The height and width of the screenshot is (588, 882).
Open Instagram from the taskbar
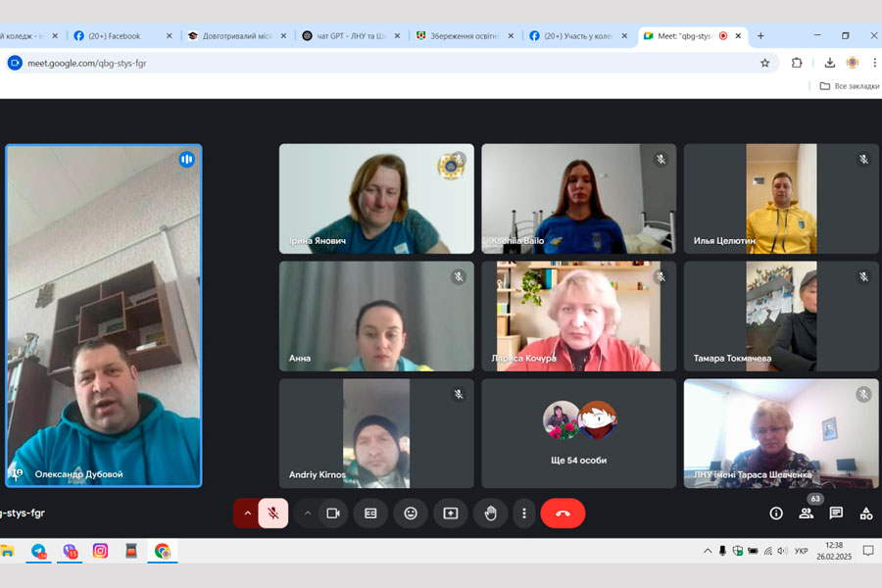click(x=100, y=551)
